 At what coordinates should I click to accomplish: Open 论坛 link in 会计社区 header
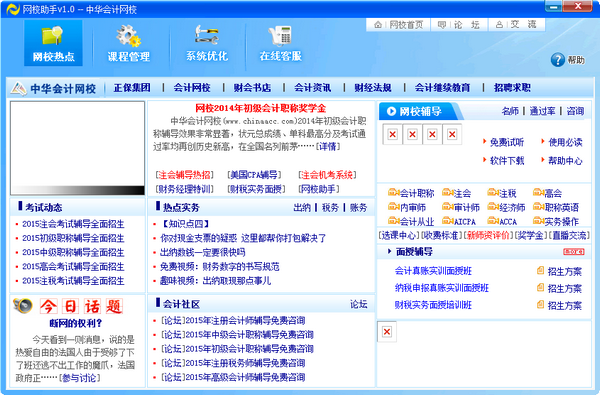pyautogui.click(x=359, y=304)
